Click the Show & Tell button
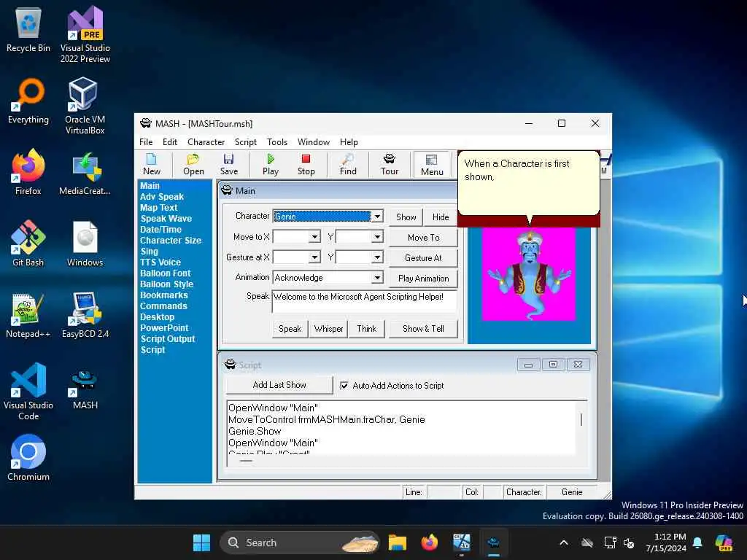The height and width of the screenshot is (560, 747). 423,329
